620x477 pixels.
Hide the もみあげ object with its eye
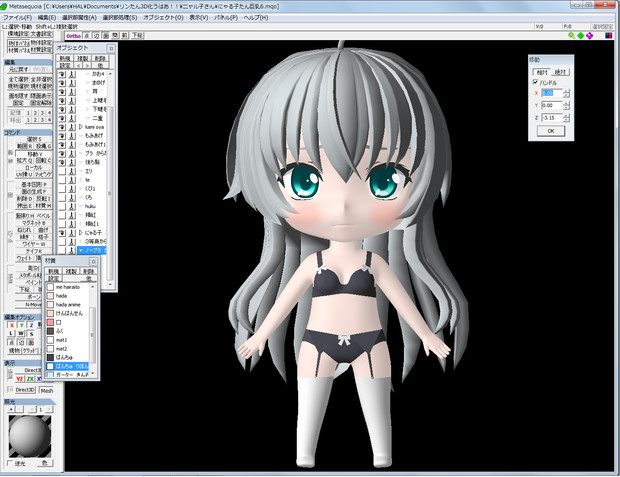pyautogui.click(x=62, y=136)
